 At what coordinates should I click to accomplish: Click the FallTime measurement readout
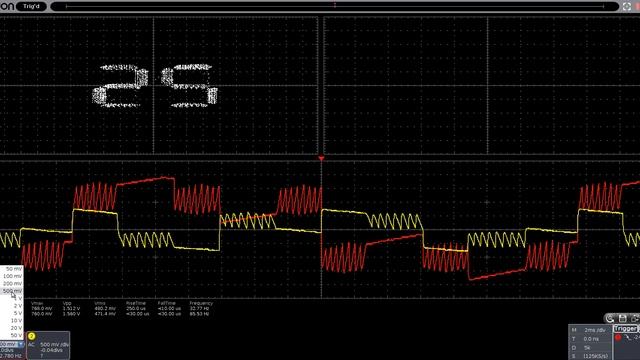169,309
